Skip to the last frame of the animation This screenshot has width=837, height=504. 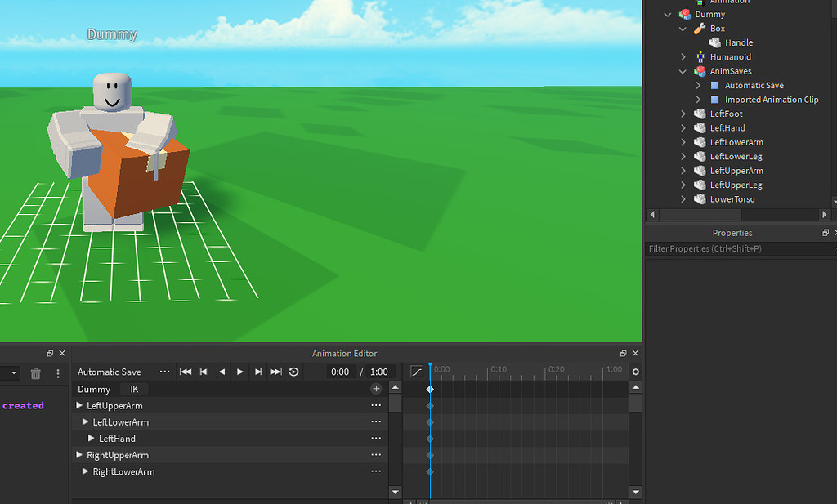pos(275,372)
